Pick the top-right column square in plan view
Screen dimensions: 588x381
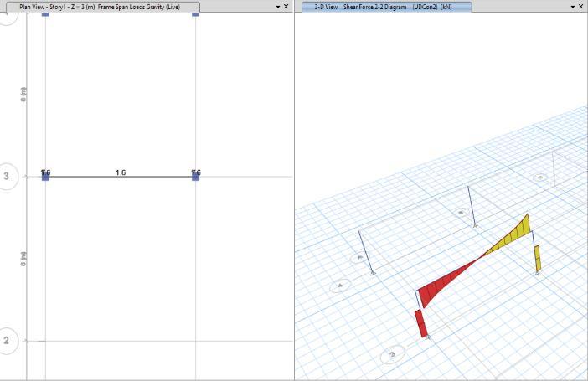pyautogui.click(x=196, y=14)
